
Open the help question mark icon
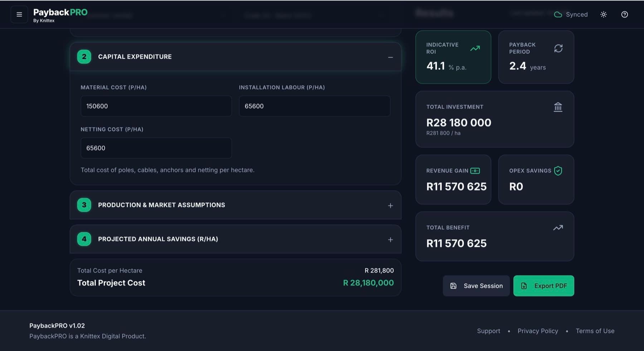[624, 15]
